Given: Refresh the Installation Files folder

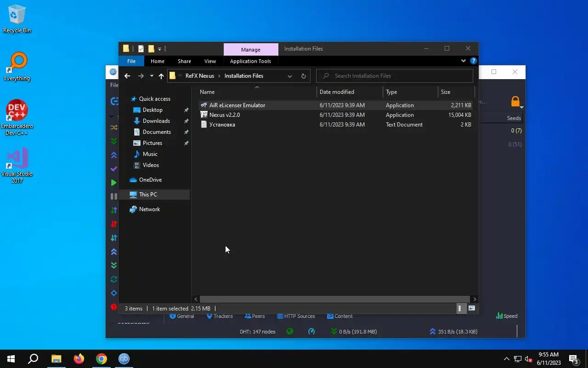Looking at the screenshot, I should pos(303,76).
